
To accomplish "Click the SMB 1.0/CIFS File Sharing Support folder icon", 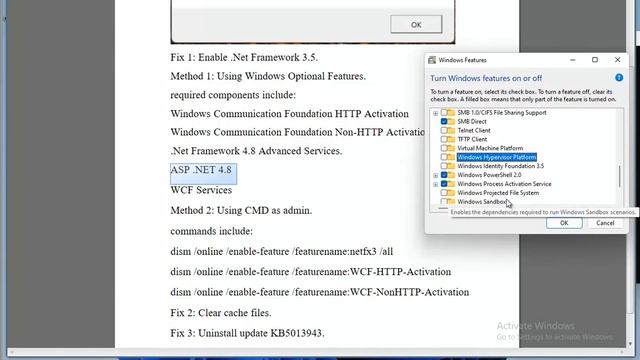I will click(x=451, y=113).
